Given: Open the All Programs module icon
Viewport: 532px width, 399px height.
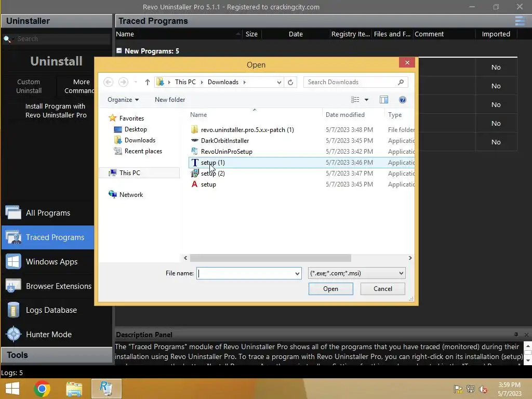Looking at the screenshot, I should pos(13,212).
